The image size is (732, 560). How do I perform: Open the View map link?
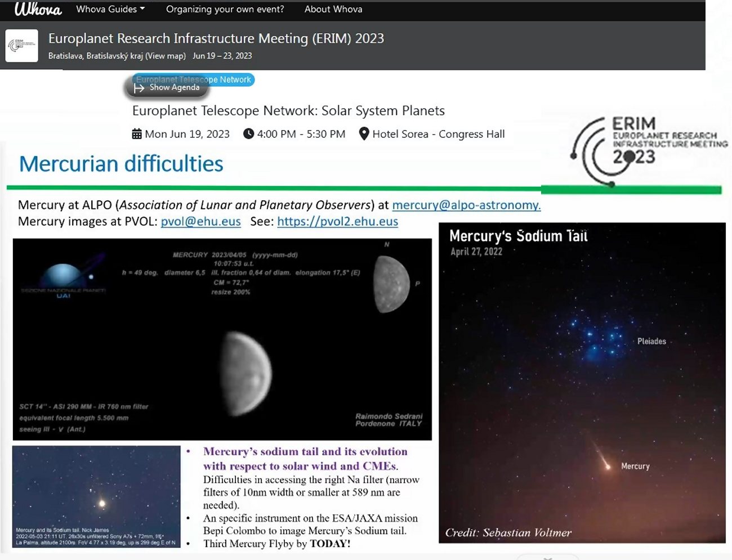click(166, 56)
